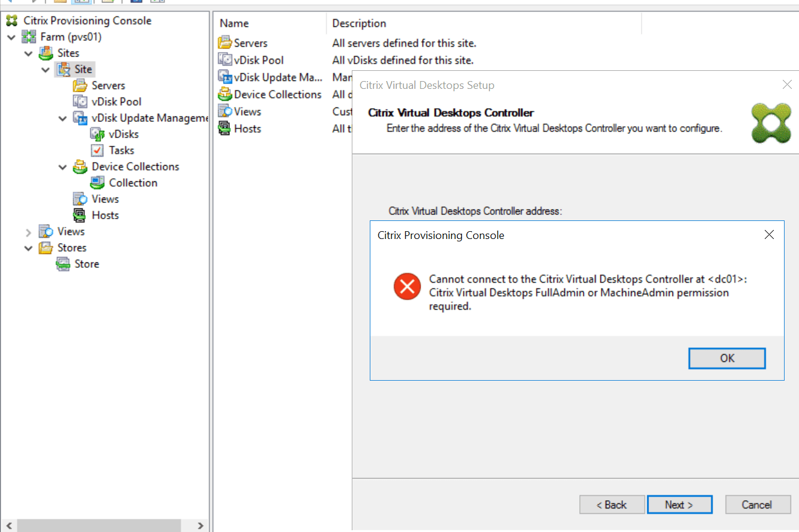Collapse the Device Collections tree node

pos(62,166)
